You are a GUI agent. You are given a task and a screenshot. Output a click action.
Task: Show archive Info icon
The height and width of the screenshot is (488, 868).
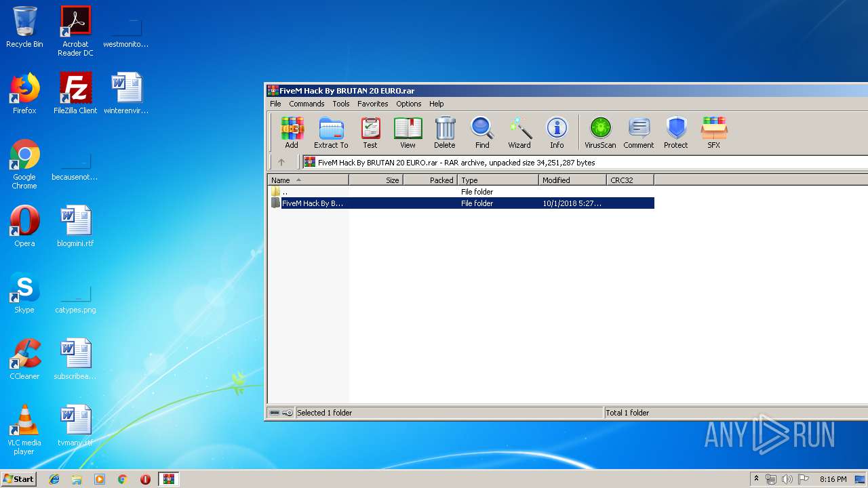tap(557, 132)
